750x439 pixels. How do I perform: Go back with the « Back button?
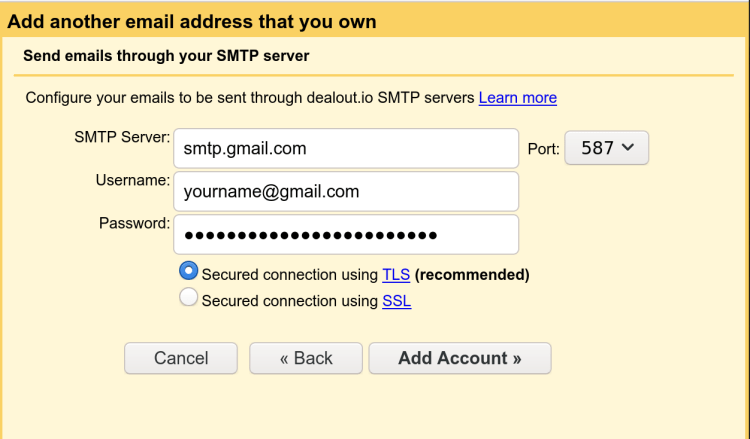[x=306, y=358]
